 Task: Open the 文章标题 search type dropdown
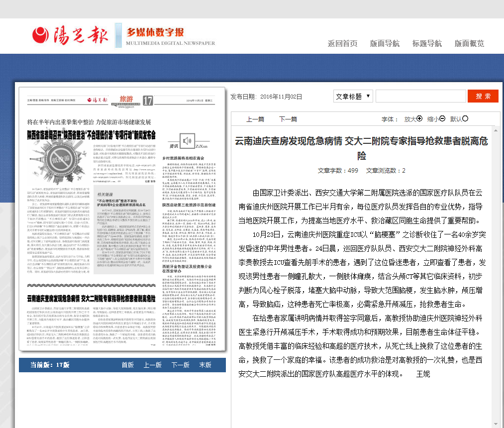pos(353,96)
